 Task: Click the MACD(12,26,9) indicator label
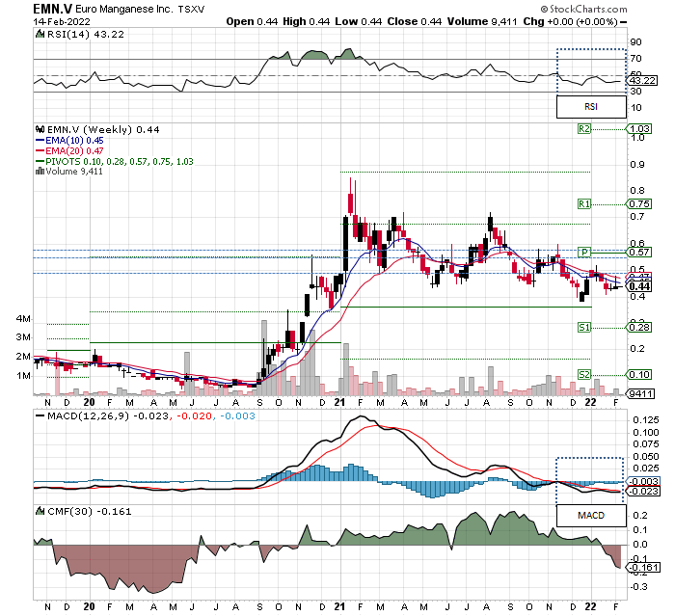(x=88, y=416)
